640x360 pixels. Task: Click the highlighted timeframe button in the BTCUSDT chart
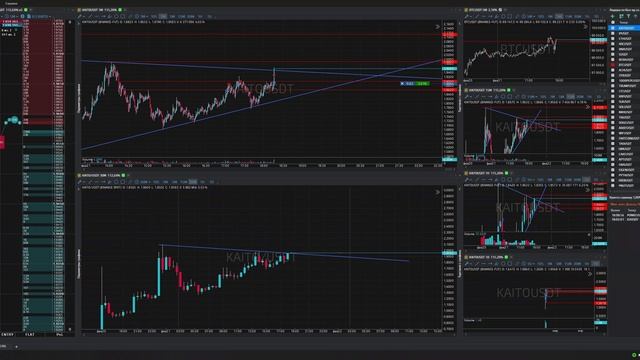[x=560, y=16]
